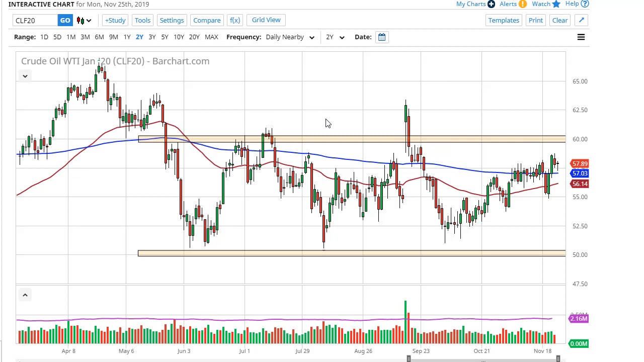Click the Crude Oil WTI chart title
The height and width of the screenshot is (362, 644).
point(115,61)
